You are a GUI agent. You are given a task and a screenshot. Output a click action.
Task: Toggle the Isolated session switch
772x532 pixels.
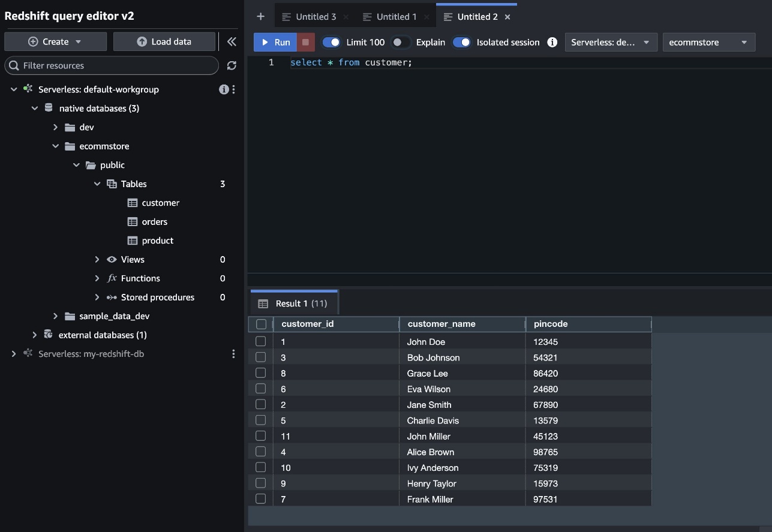(x=461, y=42)
